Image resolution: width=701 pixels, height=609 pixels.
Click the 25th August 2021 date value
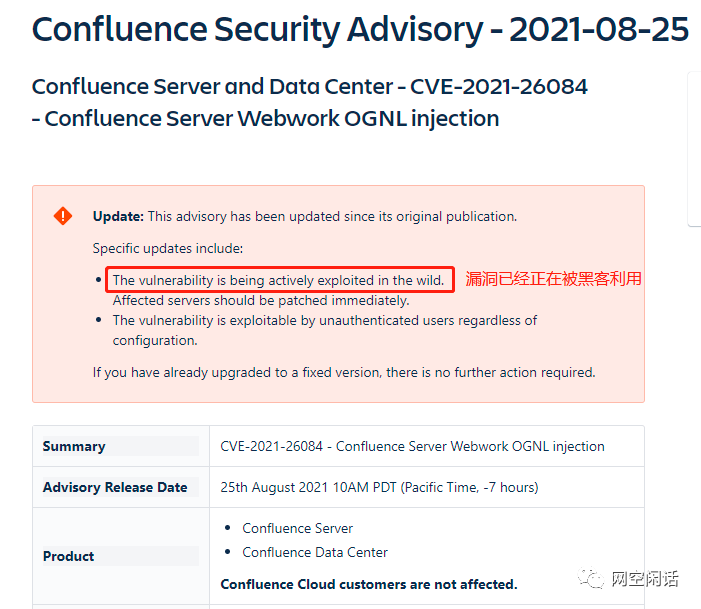pyautogui.click(x=379, y=487)
